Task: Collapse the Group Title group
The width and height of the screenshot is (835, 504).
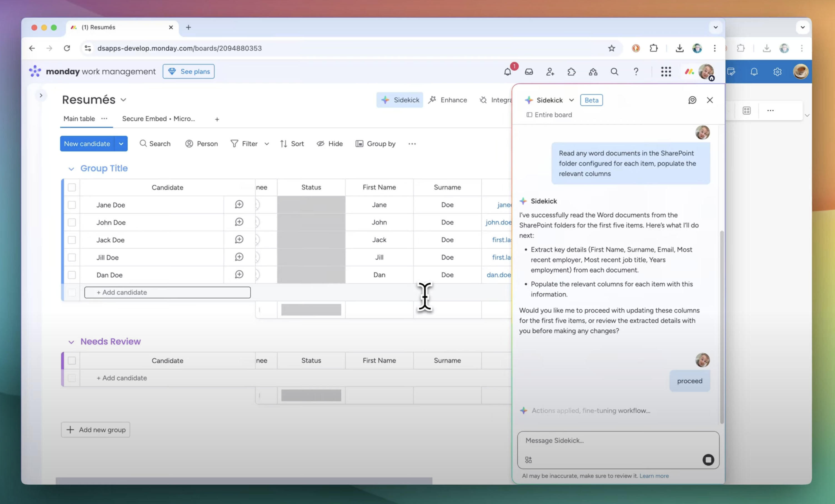Action: pos(71,169)
